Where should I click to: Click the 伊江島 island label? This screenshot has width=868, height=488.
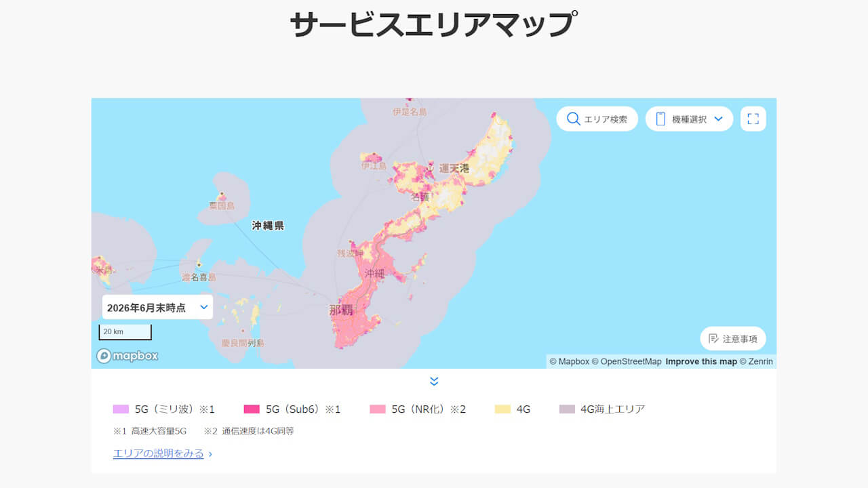374,165
